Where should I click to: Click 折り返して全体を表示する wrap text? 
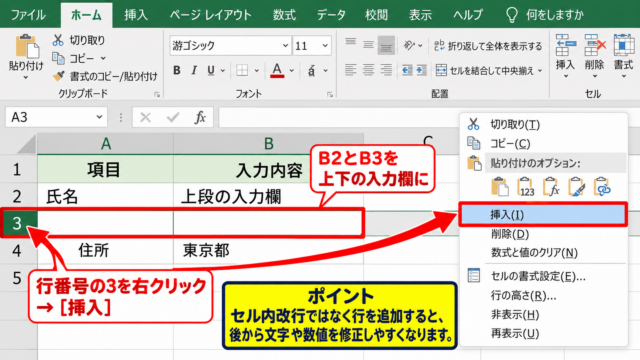click(x=488, y=46)
